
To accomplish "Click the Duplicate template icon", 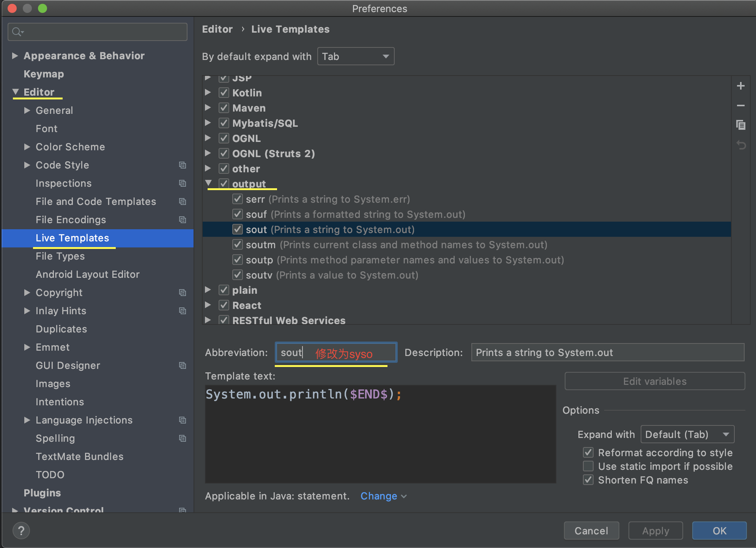I will tap(740, 125).
